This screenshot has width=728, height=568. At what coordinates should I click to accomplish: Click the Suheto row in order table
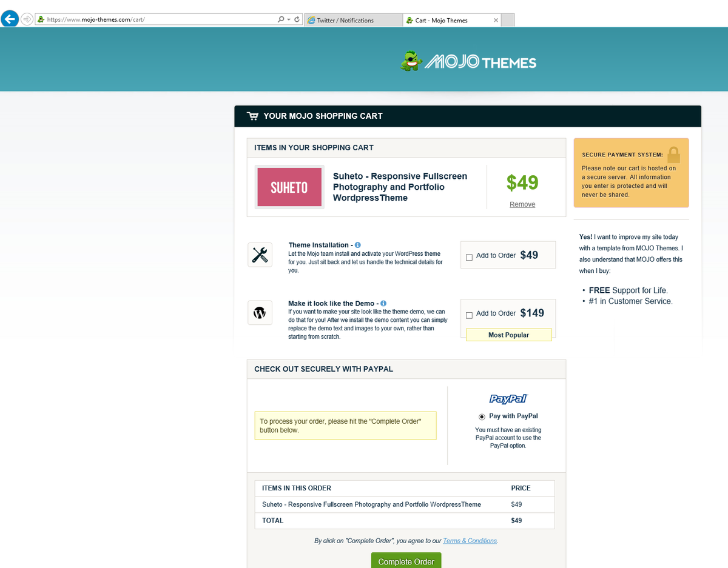pos(405,504)
